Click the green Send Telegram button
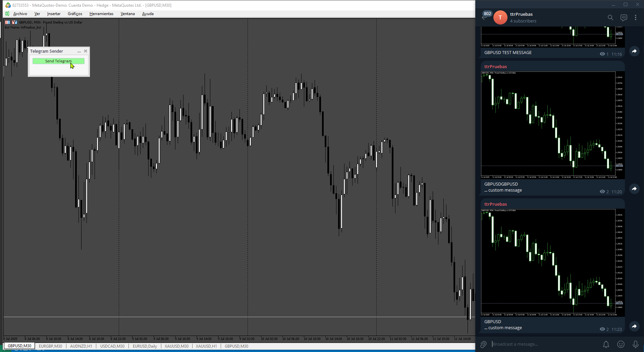 (x=58, y=61)
